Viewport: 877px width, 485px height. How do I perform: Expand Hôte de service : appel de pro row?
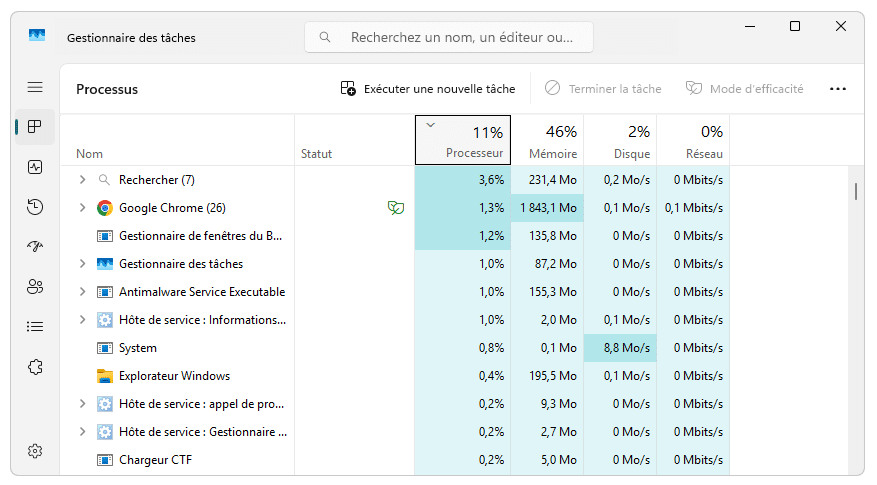(x=82, y=403)
